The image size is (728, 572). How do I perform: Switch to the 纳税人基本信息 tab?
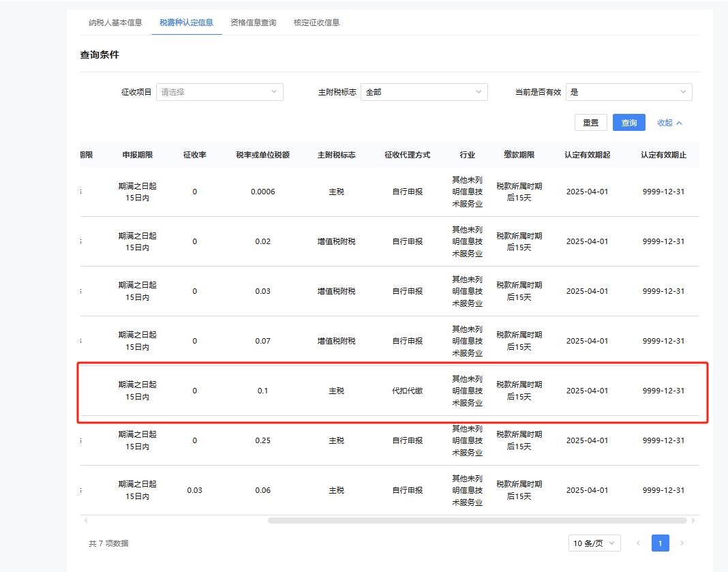click(115, 22)
